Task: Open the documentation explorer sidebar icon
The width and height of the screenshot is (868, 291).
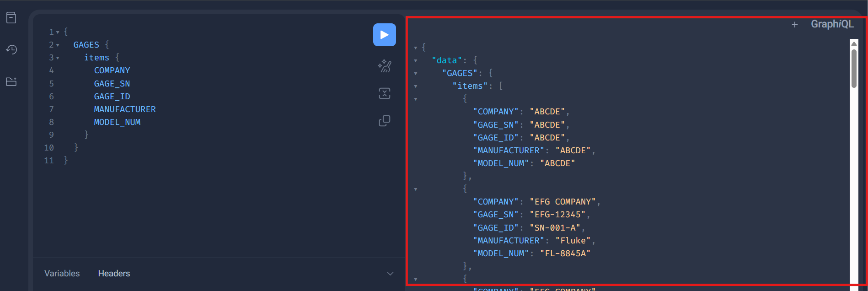Action: point(11,18)
